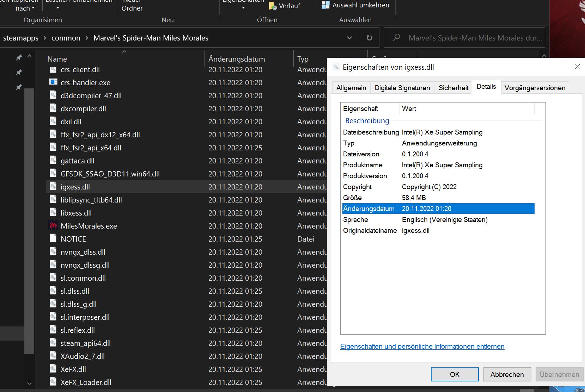Go to the common breadcrumb folder
The width and height of the screenshot is (585, 392).
point(66,38)
